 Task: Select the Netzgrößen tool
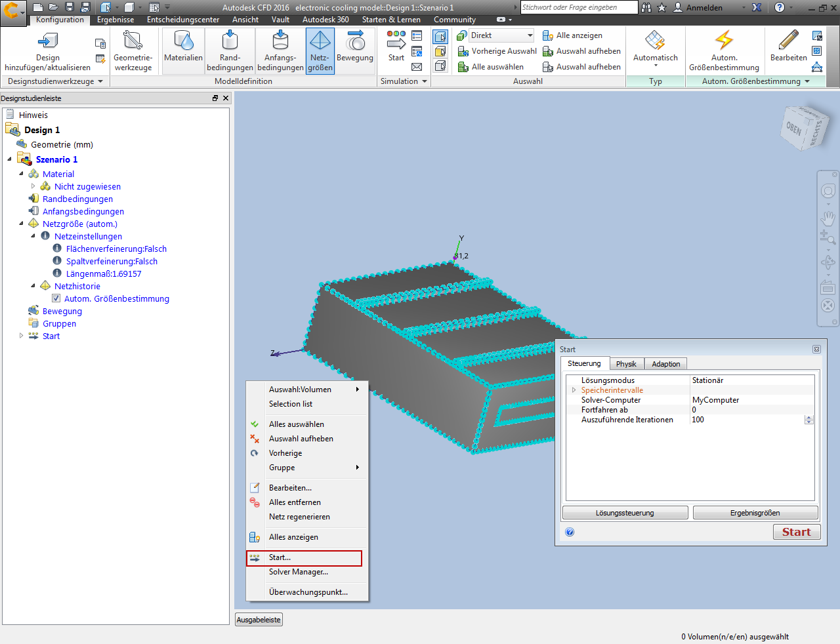click(320, 51)
